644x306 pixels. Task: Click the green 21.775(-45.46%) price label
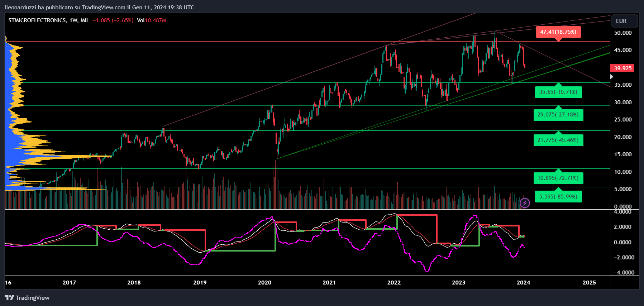point(558,140)
